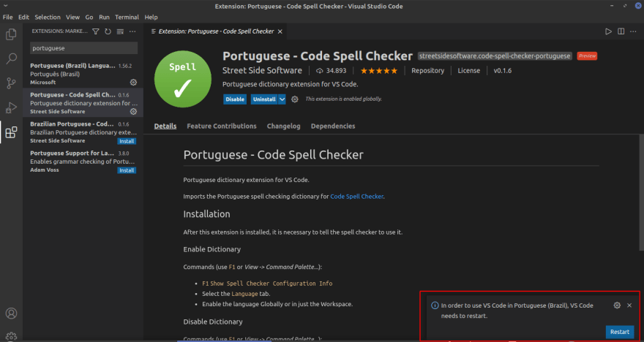This screenshot has width=644, height=342.
Task: Open the License link
Action: 468,71
